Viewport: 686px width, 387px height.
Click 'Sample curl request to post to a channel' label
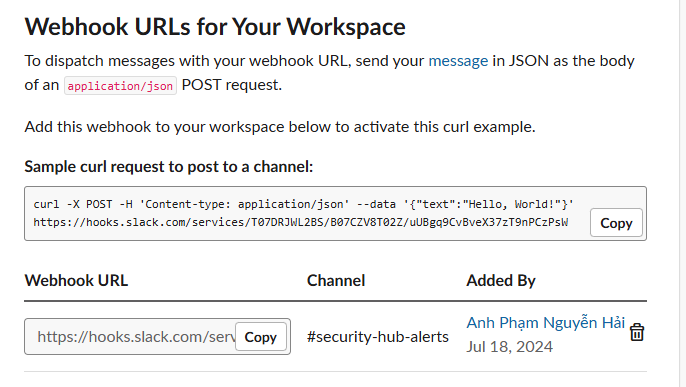click(x=168, y=167)
